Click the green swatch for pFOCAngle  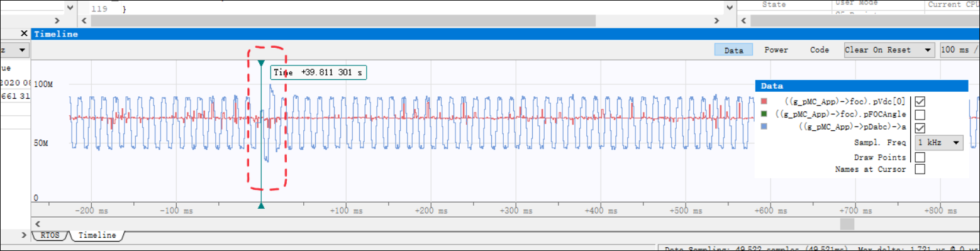(x=764, y=114)
